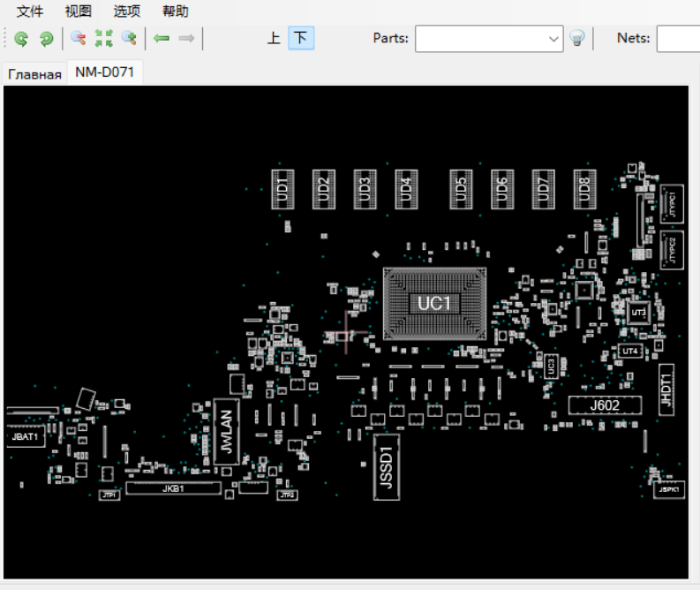Expand the Parts dropdown arrow
This screenshot has height=590, width=700.
553,39
